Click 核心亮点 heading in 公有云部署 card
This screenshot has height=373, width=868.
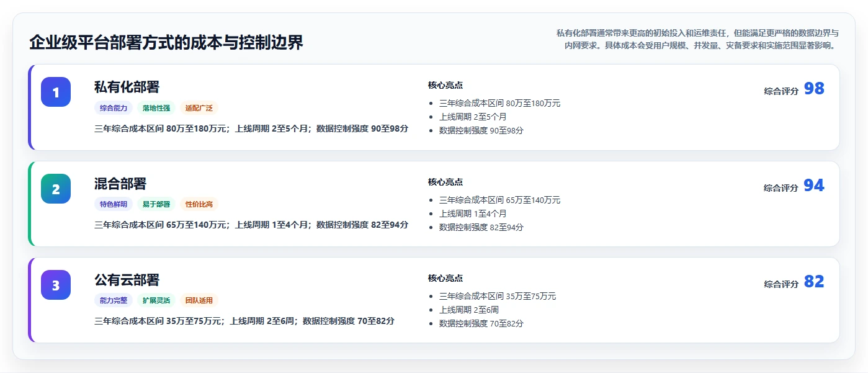pos(445,279)
